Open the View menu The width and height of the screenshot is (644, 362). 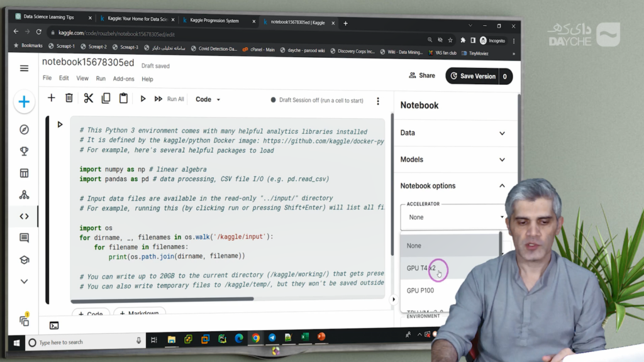click(82, 78)
